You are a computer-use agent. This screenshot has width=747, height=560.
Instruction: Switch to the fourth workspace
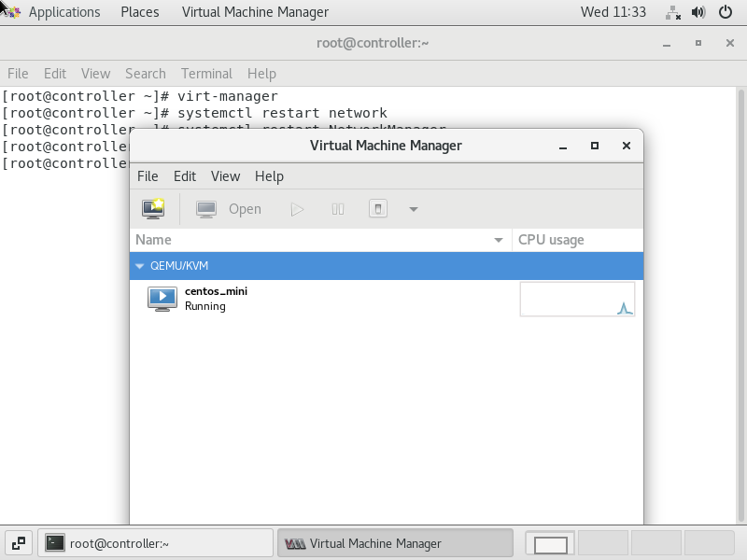(x=710, y=543)
